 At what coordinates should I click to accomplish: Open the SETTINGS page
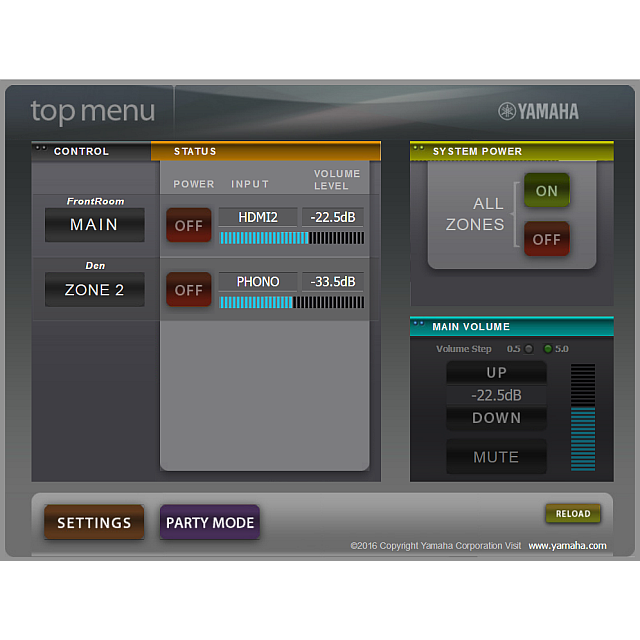tap(94, 523)
